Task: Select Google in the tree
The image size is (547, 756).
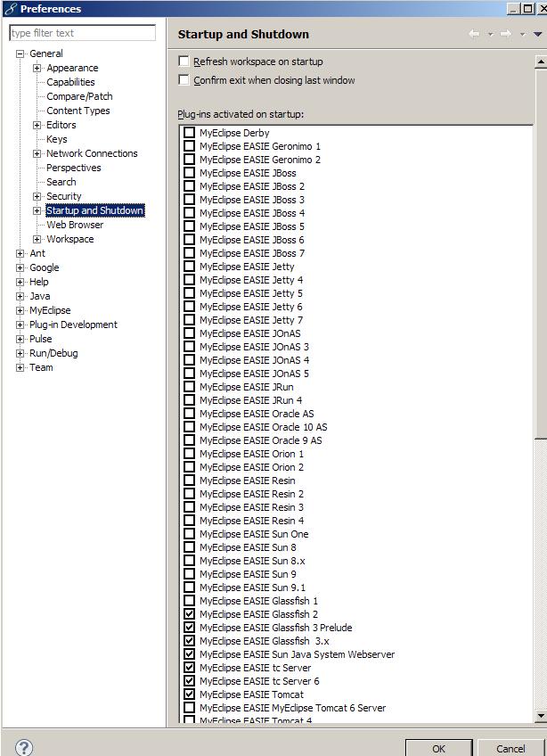Action: tap(45, 267)
